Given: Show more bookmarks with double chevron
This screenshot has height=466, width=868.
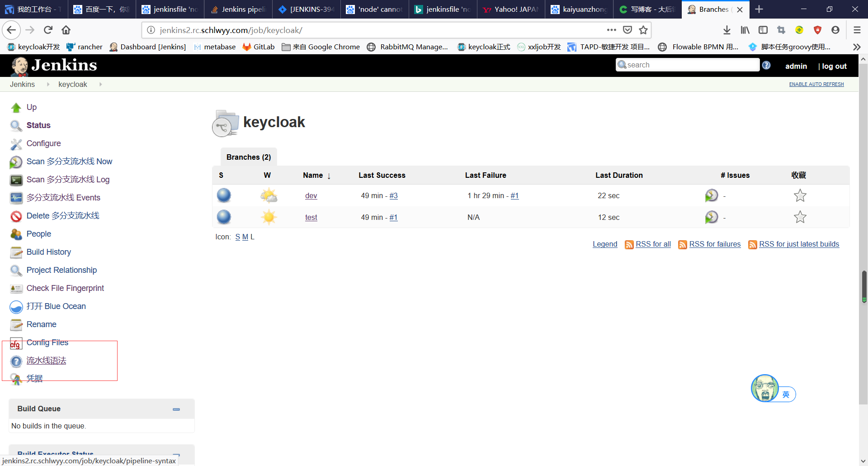Looking at the screenshot, I should pyautogui.click(x=857, y=47).
